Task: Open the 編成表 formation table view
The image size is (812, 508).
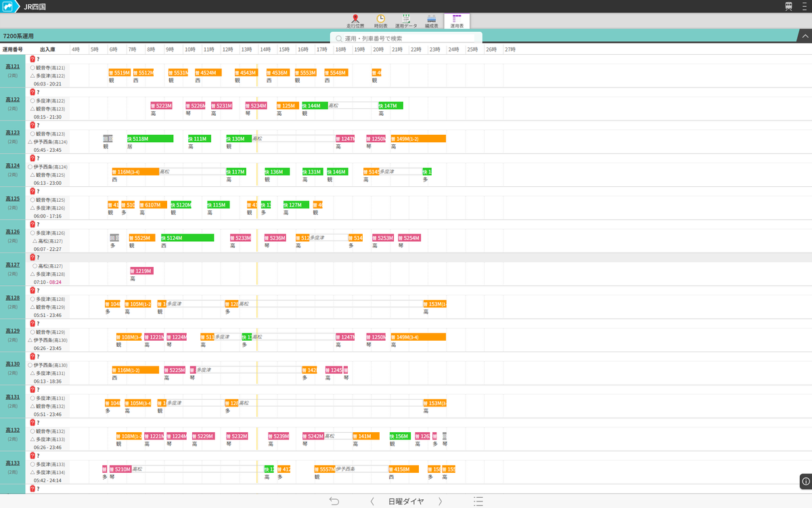Action: point(432,21)
